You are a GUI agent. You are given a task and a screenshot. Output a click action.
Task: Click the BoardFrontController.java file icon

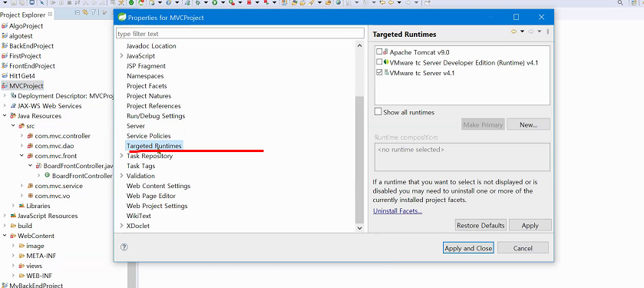click(x=38, y=166)
